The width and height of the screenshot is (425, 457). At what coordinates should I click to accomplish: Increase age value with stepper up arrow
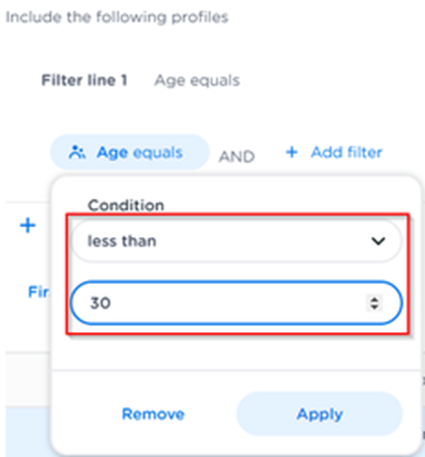(374, 299)
